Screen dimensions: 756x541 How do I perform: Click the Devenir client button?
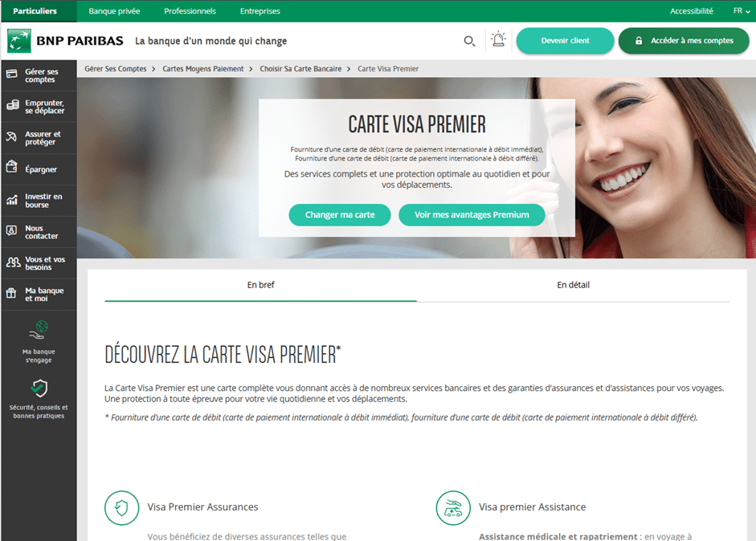coord(565,40)
